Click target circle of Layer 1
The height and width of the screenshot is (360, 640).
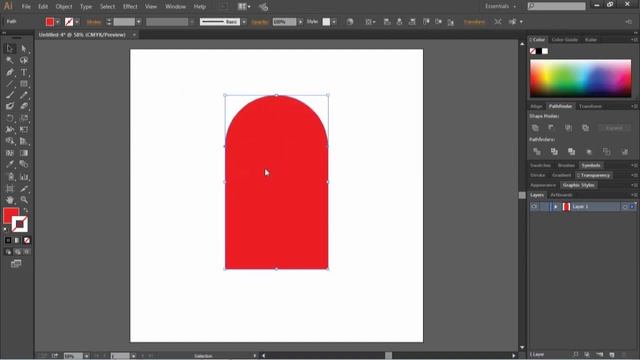625,207
